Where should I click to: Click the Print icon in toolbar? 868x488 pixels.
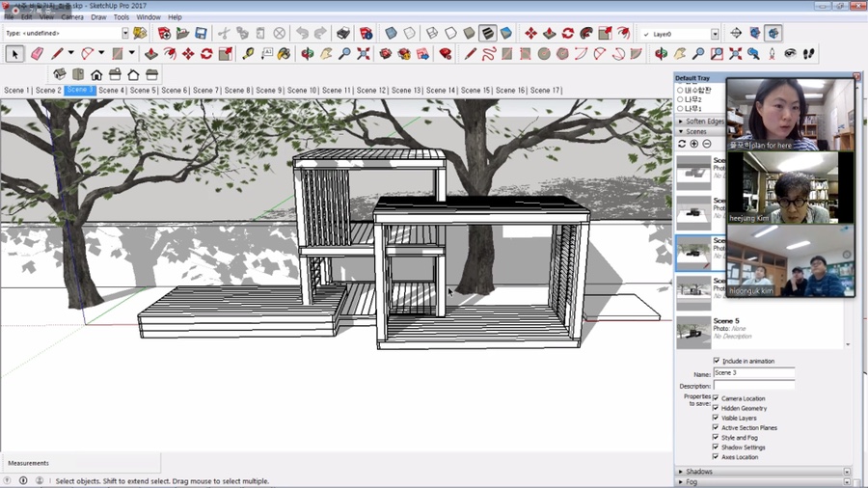(342, 34)
